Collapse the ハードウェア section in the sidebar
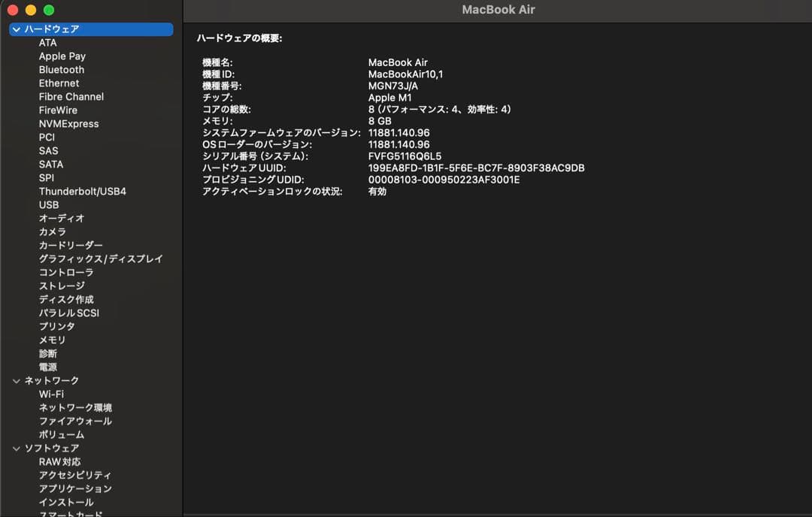 click(17, 29)
